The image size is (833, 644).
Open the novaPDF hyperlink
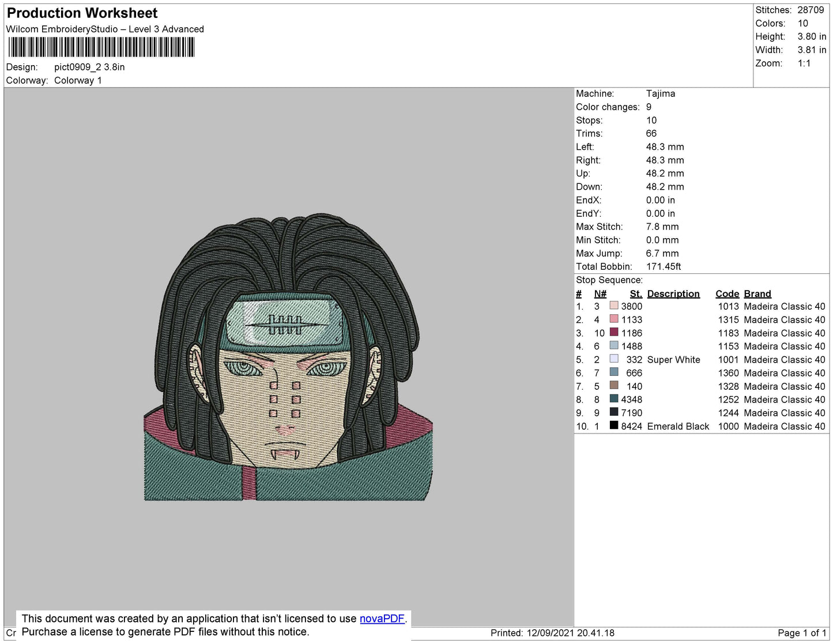(382, 619)
